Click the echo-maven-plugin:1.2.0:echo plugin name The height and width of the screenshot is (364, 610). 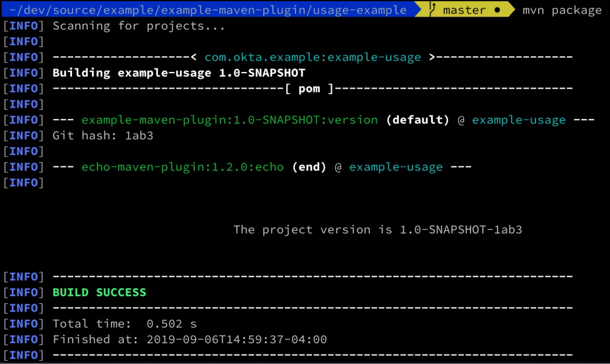(182, 167)
